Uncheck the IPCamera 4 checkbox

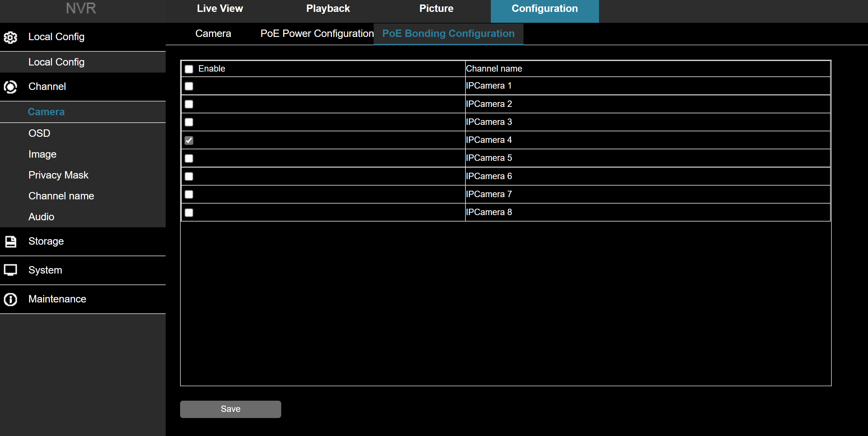189,141
